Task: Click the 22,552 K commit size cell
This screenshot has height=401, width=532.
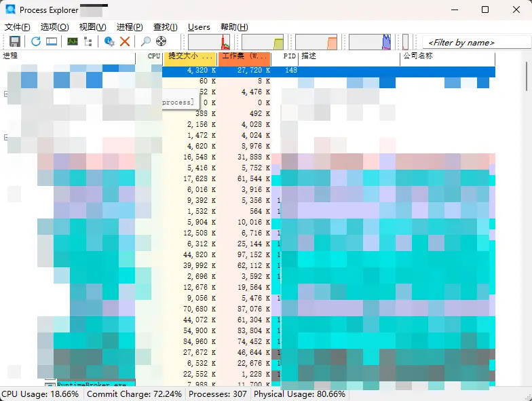Action: 199,375
